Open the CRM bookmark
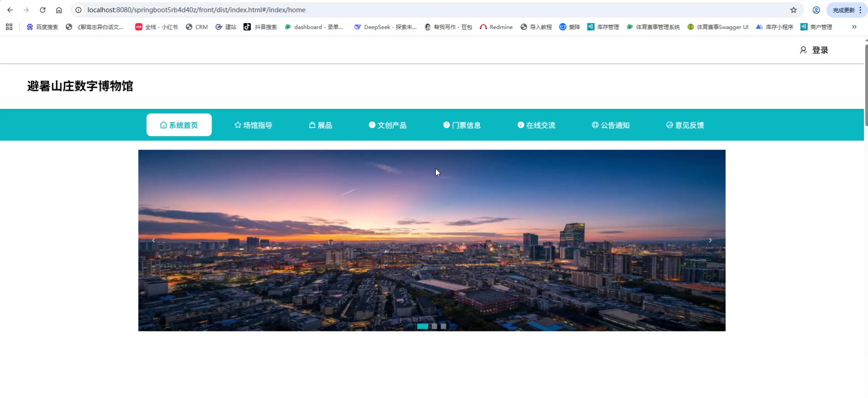 pyautogui.click(x=197, y=27)
